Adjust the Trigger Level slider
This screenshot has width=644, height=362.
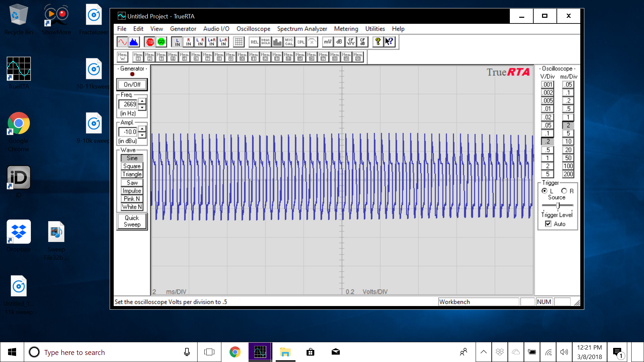point(558,205)
